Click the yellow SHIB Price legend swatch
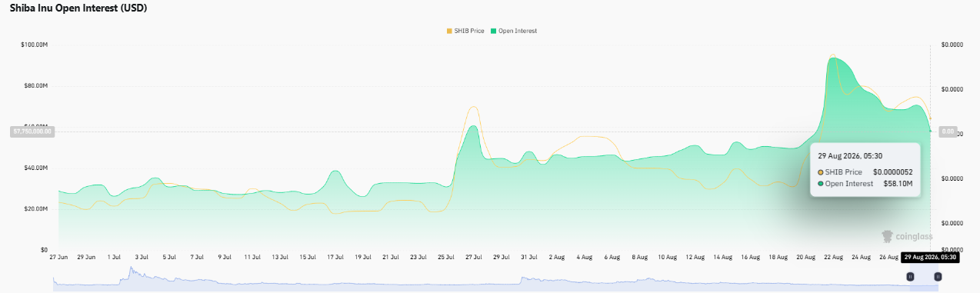The image size is (980, 293). pos(448,31)
